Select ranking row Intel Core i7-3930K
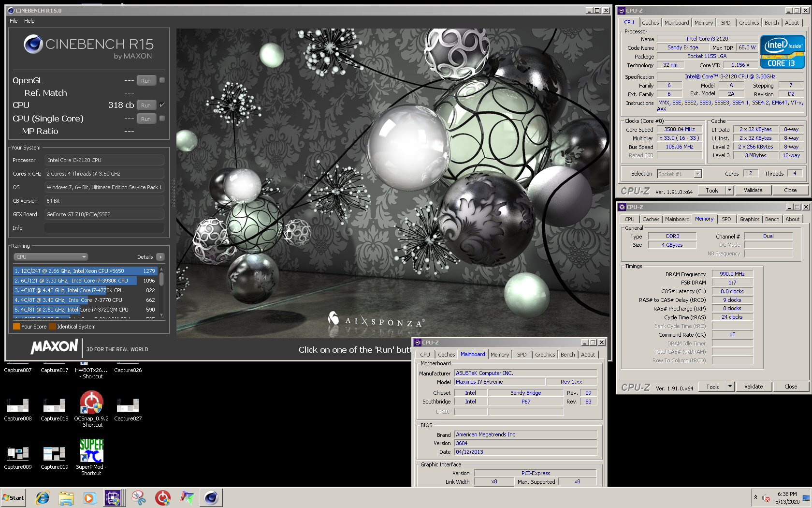Screen dimensions: 812x508 coord(85,281)
